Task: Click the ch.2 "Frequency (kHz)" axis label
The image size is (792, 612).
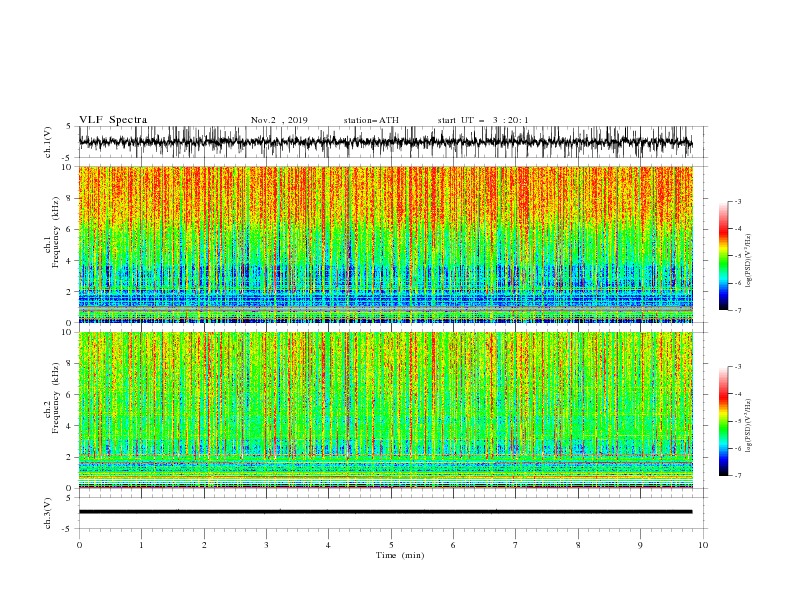Action: coord(55,398)
